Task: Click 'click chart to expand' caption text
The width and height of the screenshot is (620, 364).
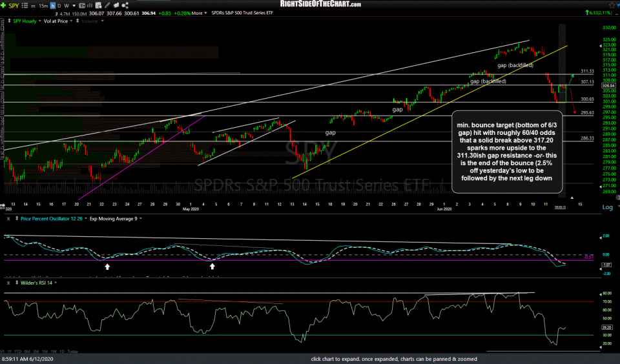Action: 394,359
